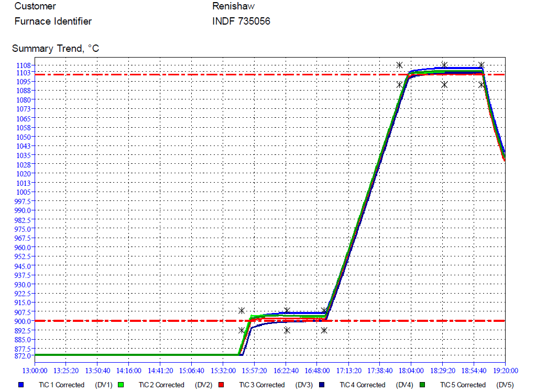Click the blue T\C 1 Corrected legend swatch
The image size is (536, 392).
pos(21,385)
